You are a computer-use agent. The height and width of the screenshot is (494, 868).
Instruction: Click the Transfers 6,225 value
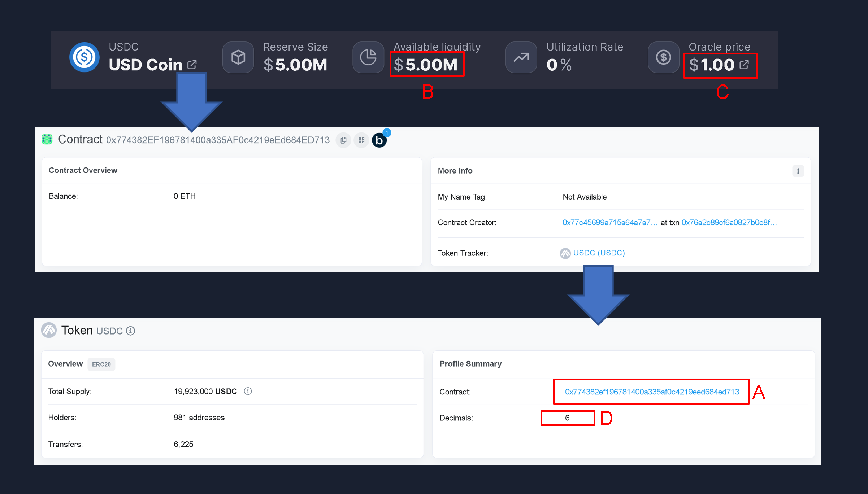click(183, 444)
